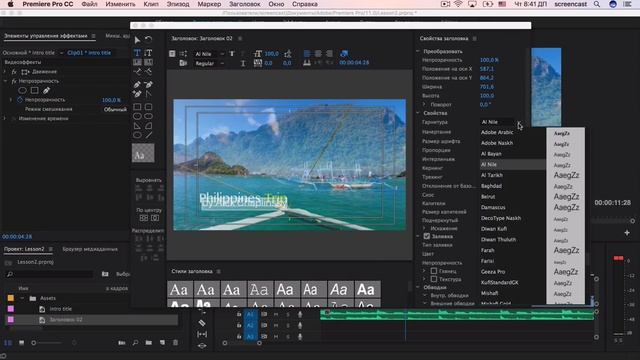The width and height of the screenshot is (640, 360).
Task: Collapse the Assets bin in Project panel
Action: 22,298
